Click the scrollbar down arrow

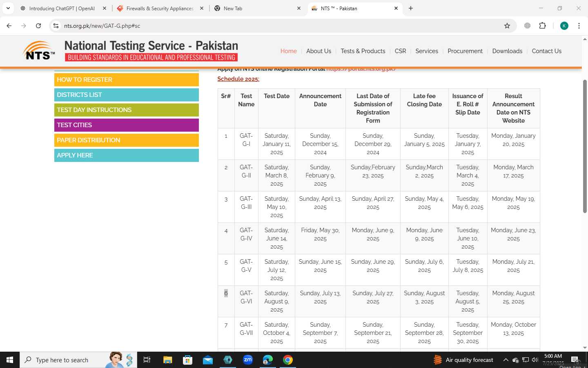585,348
